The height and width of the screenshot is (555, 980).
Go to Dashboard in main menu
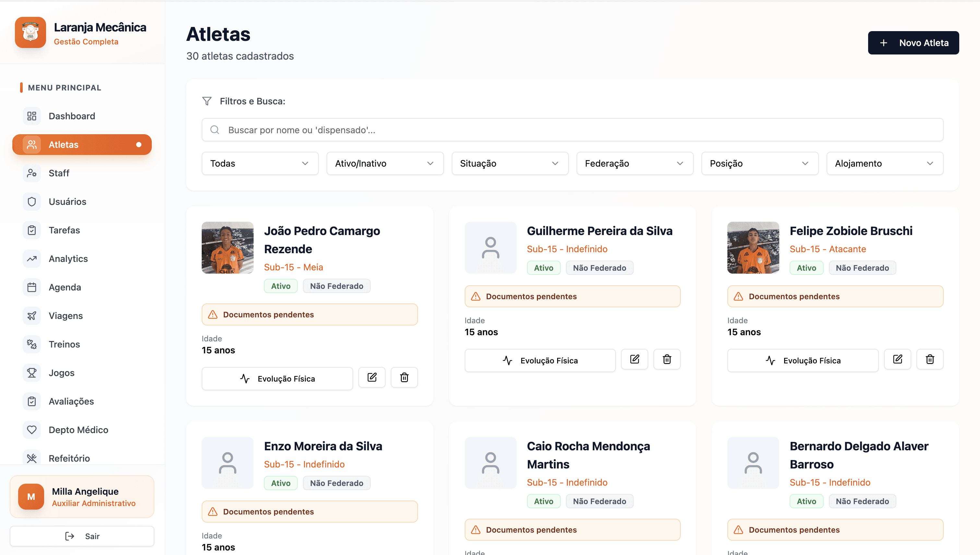pos(72,116)
